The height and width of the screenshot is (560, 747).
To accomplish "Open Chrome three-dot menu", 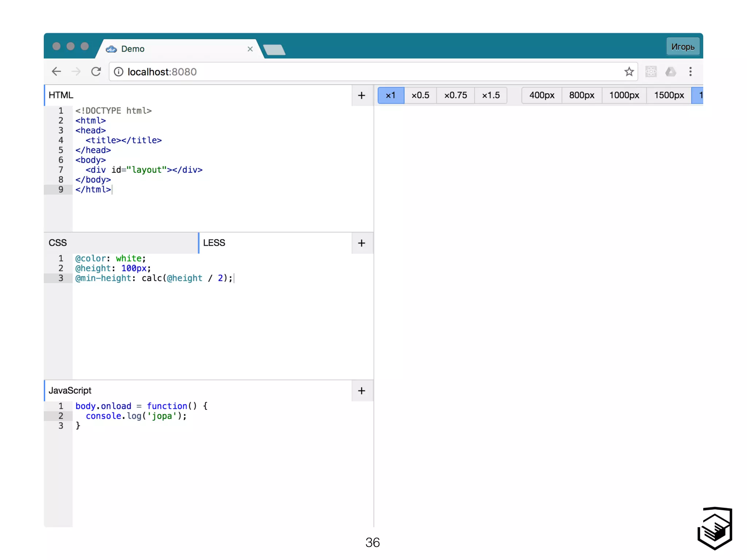I will [x=690, y=71].
